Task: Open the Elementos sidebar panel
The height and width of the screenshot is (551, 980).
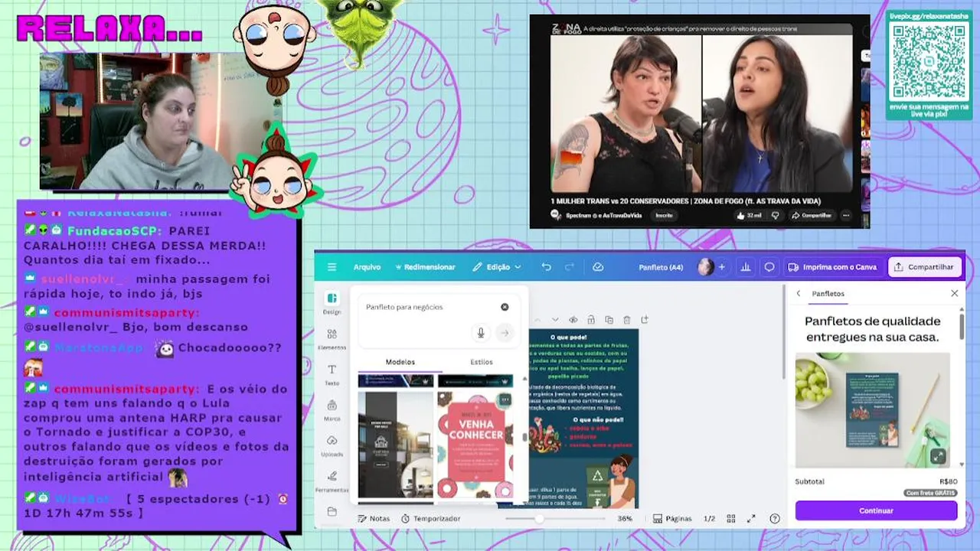Action: click(x=332, y=339)
